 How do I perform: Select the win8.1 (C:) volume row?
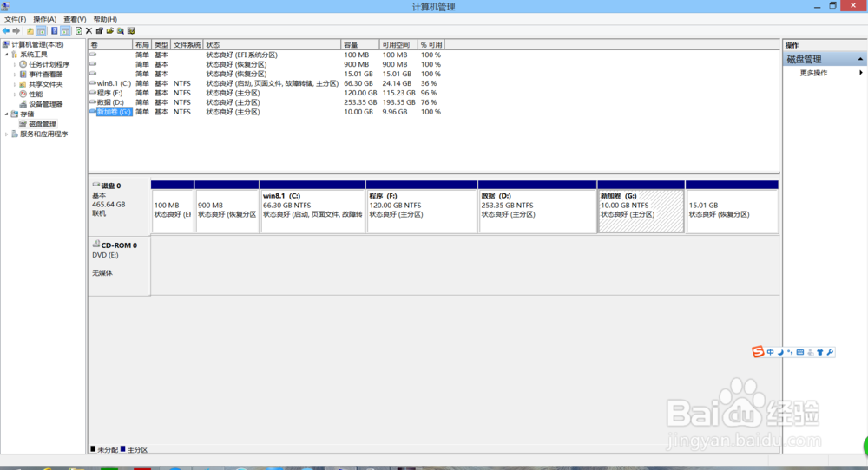pos(265,83)
